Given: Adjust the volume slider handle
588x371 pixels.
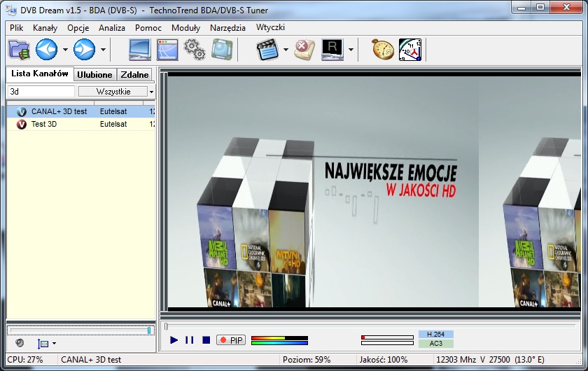Looking at the screenshot, I should pos(149,330).
